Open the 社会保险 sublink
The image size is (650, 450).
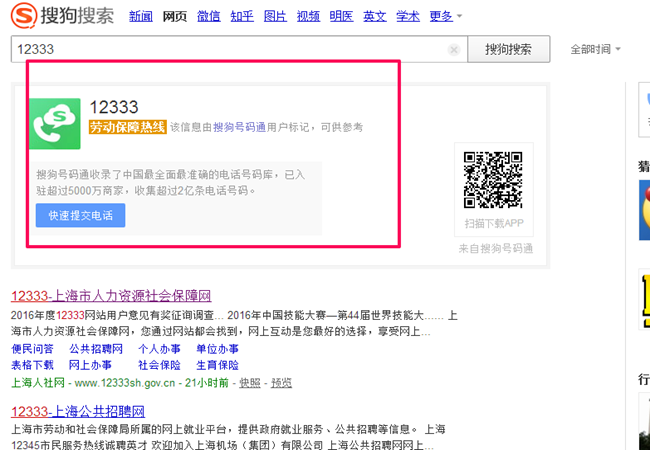click(160, 365)
